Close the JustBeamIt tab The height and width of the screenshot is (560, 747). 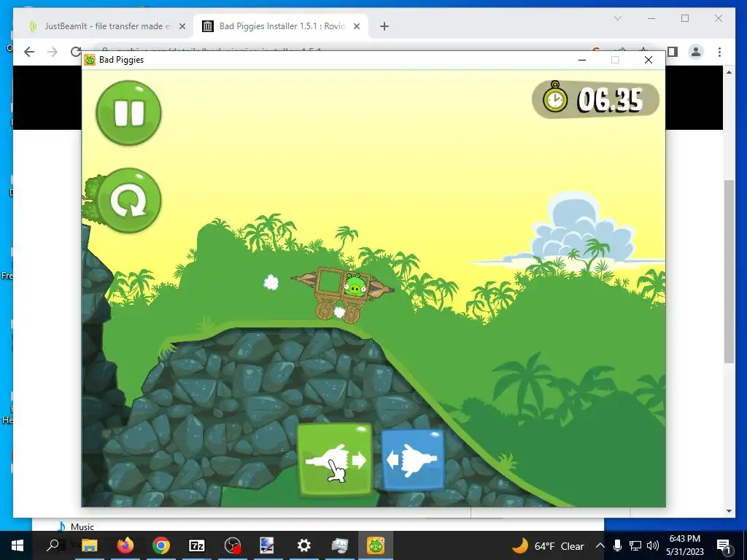point(182,26)
